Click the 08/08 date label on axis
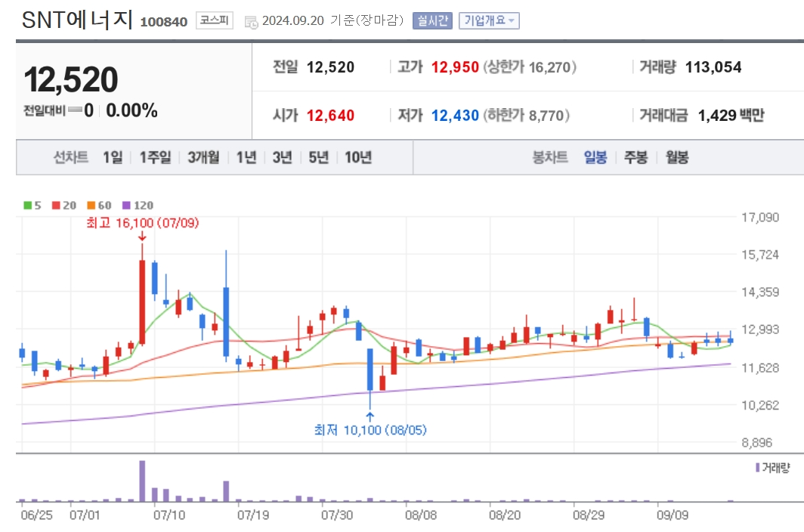804x532 pixels. coord(421,515)
